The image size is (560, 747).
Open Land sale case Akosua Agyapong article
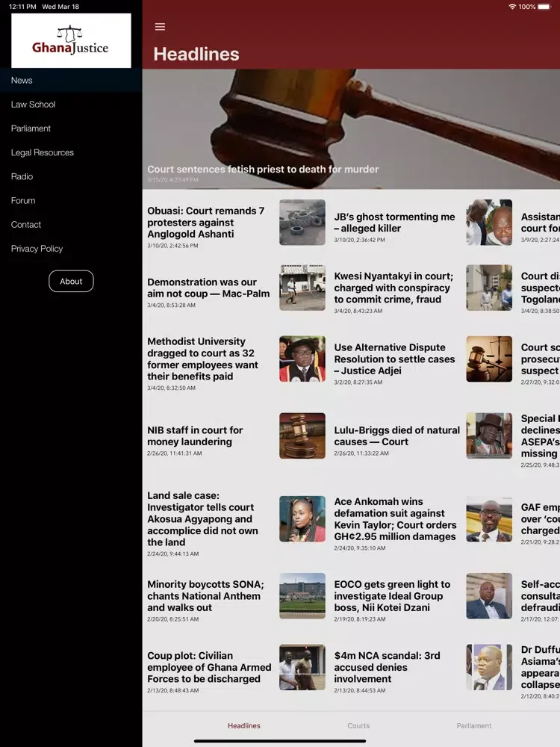click(203, 519)
